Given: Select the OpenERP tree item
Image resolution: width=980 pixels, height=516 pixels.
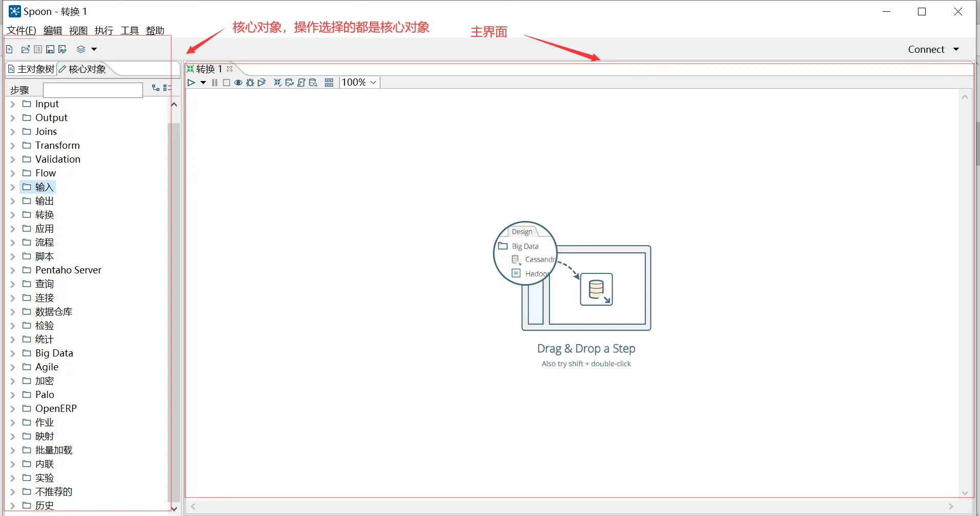Looking at the screenshot, I should pos(56,409).
